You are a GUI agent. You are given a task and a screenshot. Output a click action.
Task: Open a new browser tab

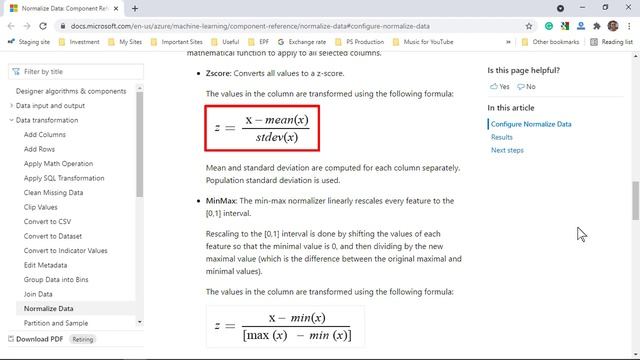135,8
